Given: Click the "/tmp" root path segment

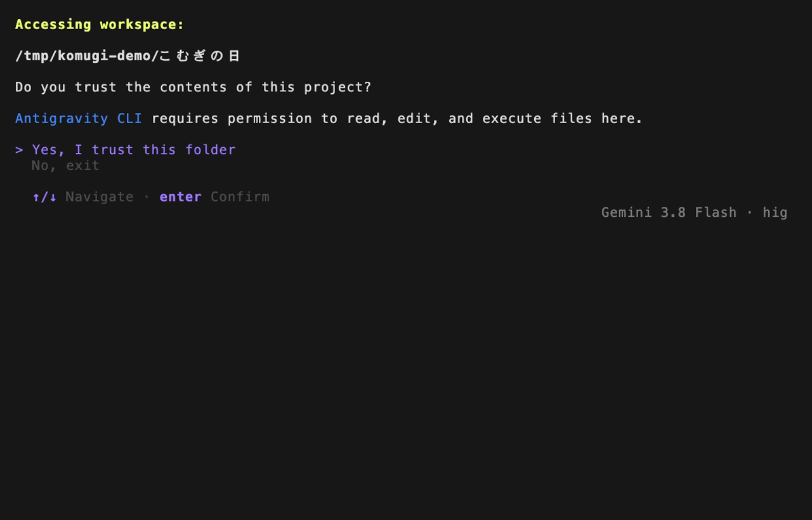Looking at the screenshot, I should point(32,56).
